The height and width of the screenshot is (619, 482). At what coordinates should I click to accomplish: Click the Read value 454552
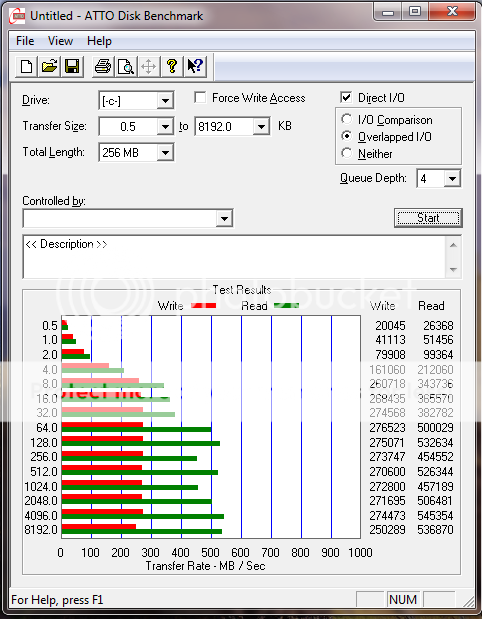(x=435, y=457)
